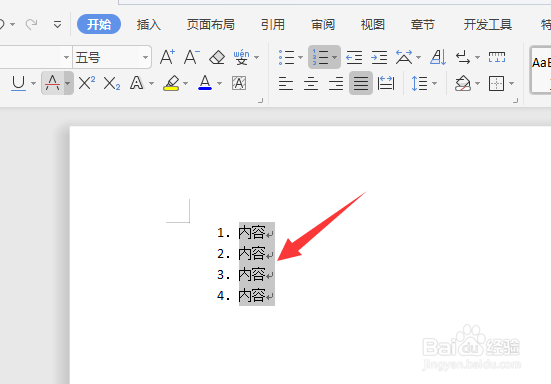The image size is (551, 384).
Task: Open the highlight color dropdown arrow
Action: click(x=186, y=84)
